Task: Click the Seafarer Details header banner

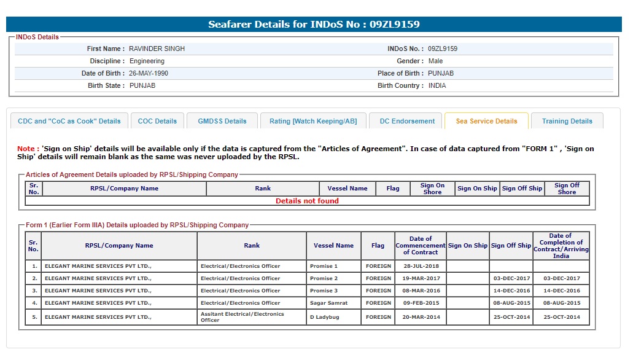Action: click(314, 25)
